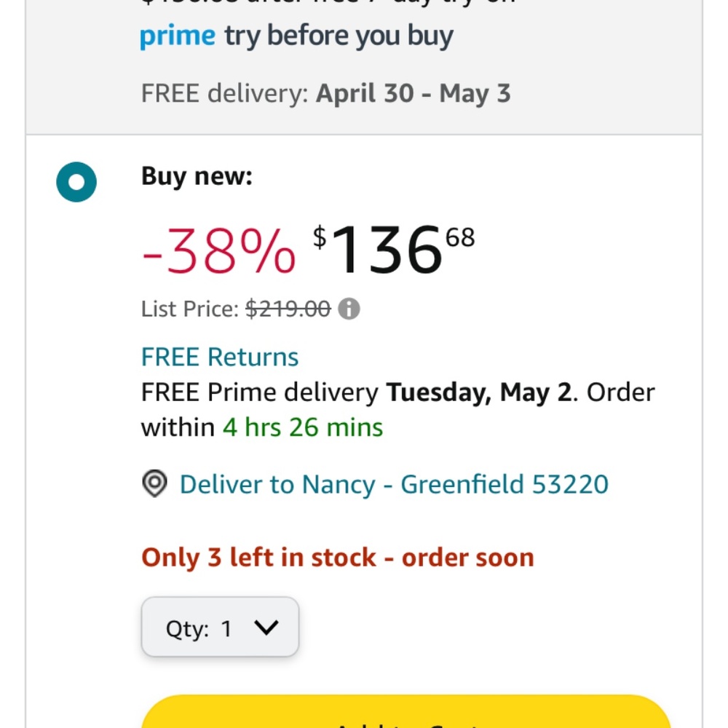
Task: Click the FREE delivery April 30 - May 3 text
Action: pos(326,93)
